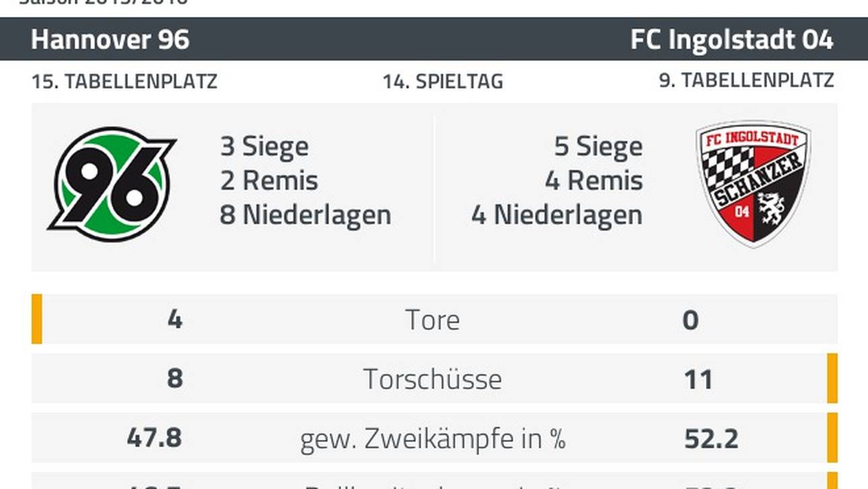Select the Torschüsse statistic row label
Viewport: 868px width, 489px height.
[x=433, y=379]
